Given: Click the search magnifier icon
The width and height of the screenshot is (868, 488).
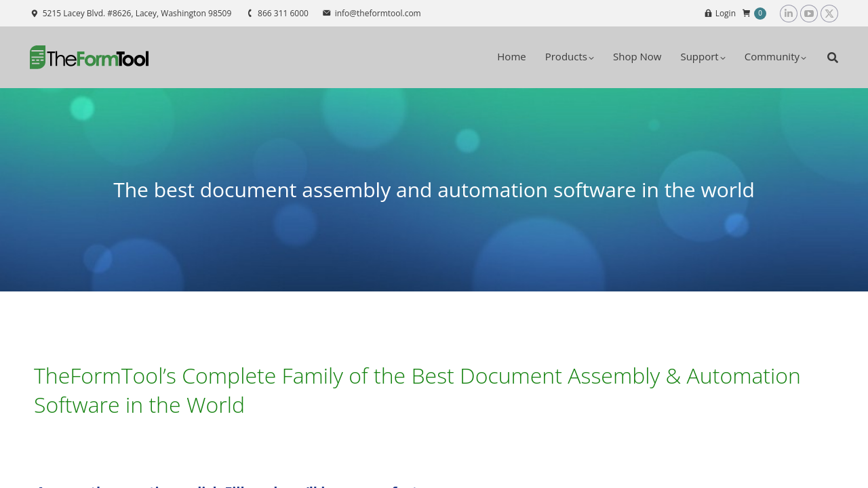Looking at the screenshot, I should (832, 58).
